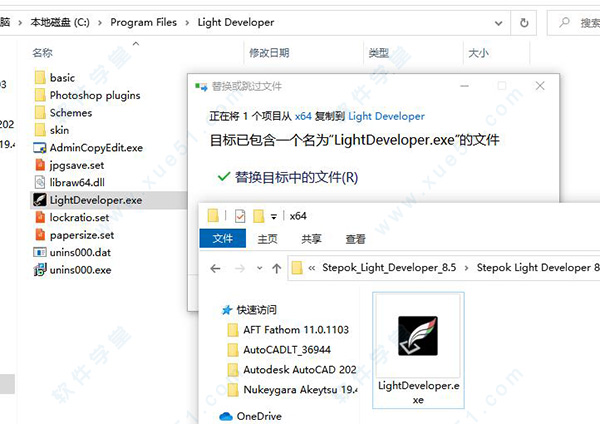This screenshot has height=424, width=600.
Task: Sort by 名称 column header
Action: click(x=42, y=53)
